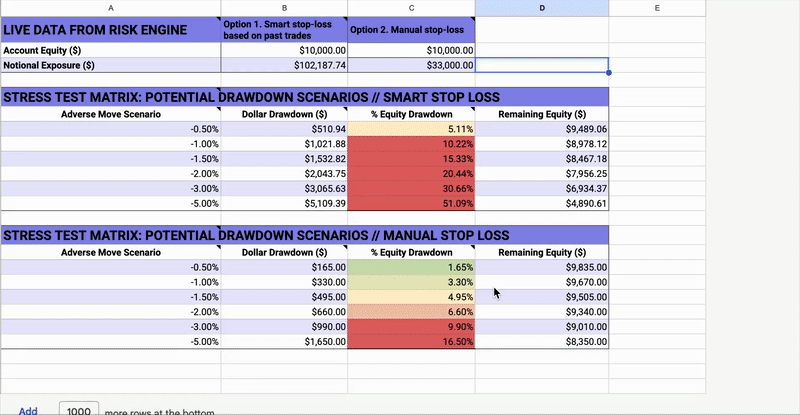Click the 1000 rows input field

click(x=79, y=409)
